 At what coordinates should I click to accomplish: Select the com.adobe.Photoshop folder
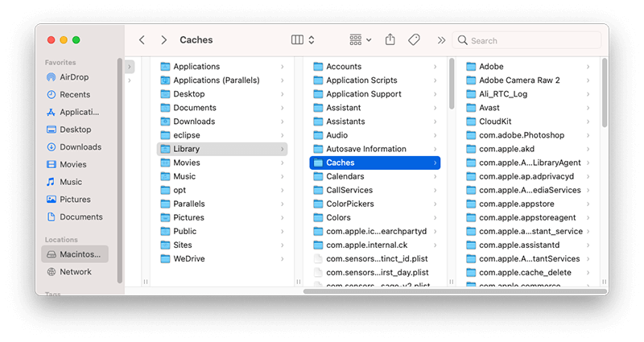pyautogui.click(x=528, y=135)
